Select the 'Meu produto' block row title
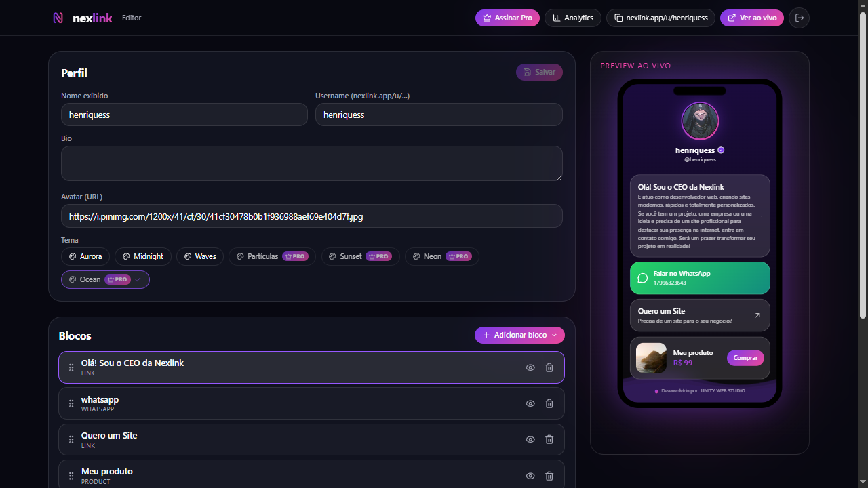868x488 pixels. coord(107,471)
